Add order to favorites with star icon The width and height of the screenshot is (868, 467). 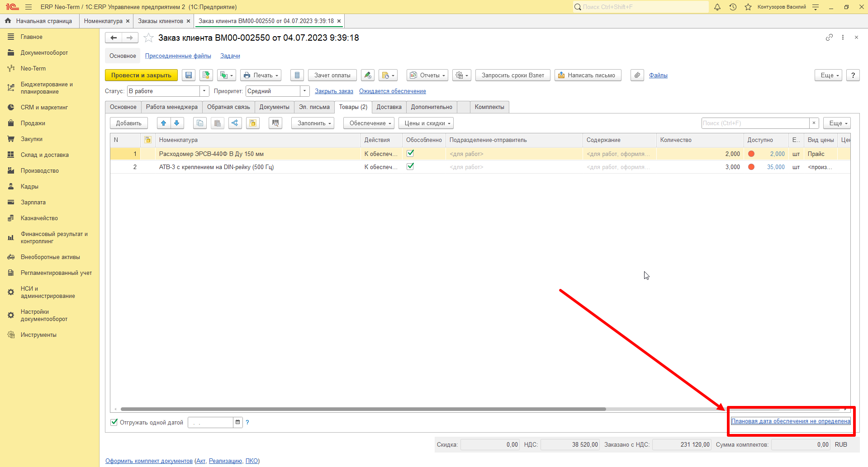tap(148, 38)
